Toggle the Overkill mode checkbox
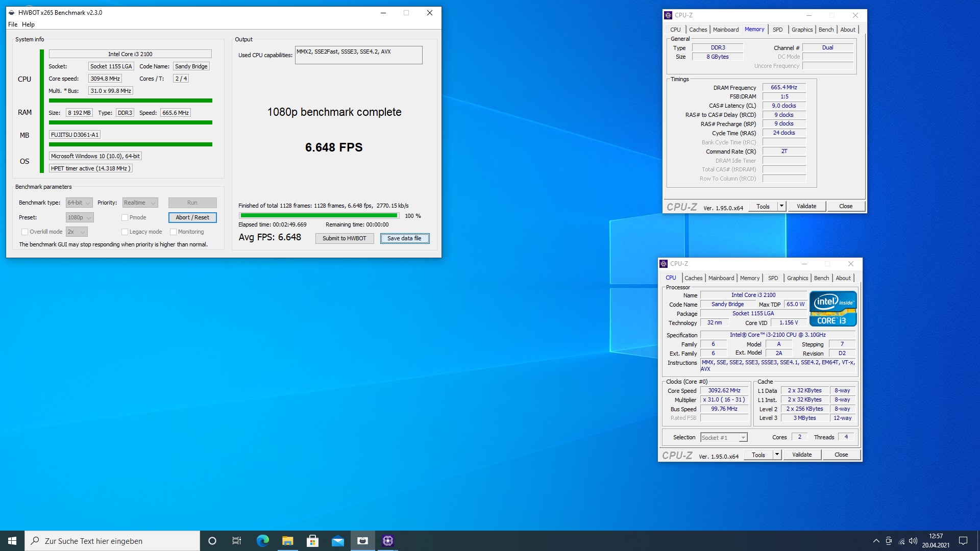 24,232
